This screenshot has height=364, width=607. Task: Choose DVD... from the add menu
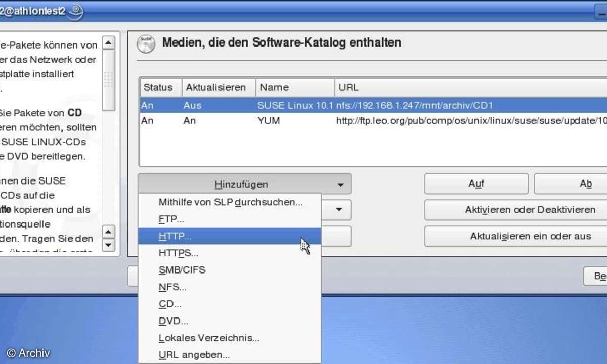click(230, 321)
